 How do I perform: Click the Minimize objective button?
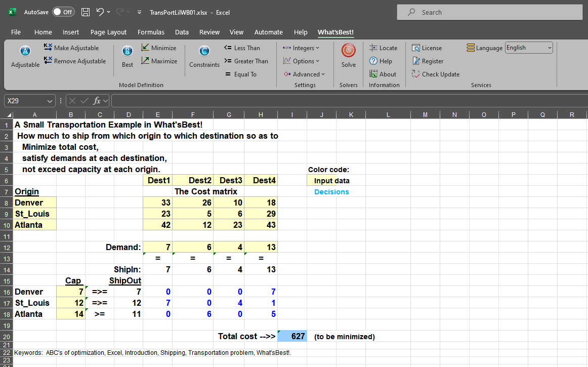coord(159,48)
